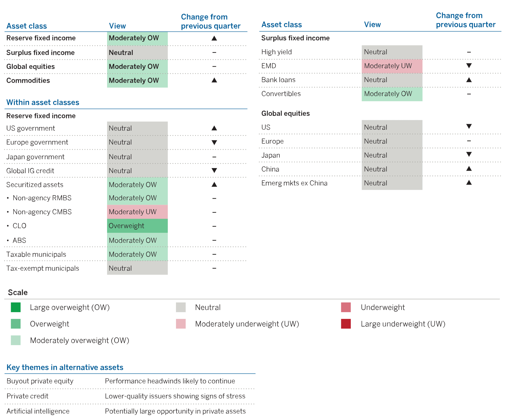
Task: Click the Artificial intelligence theme label
Action: (38, 411)
